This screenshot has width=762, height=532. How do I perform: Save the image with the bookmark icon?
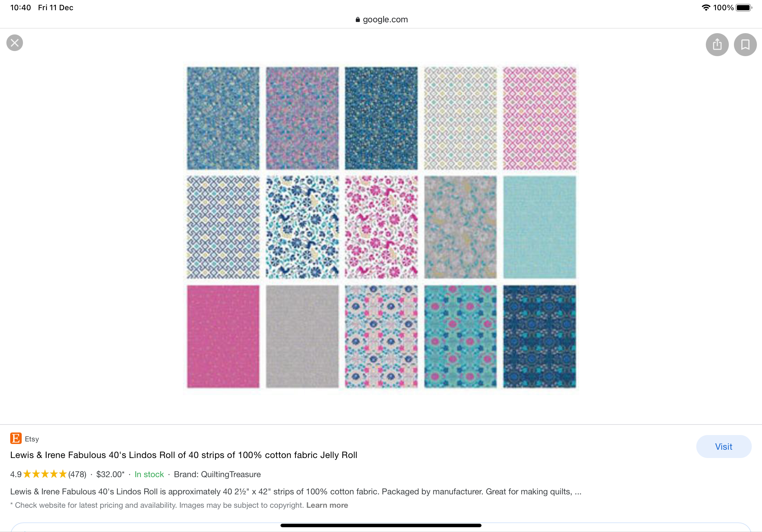(x=745, y=44)
